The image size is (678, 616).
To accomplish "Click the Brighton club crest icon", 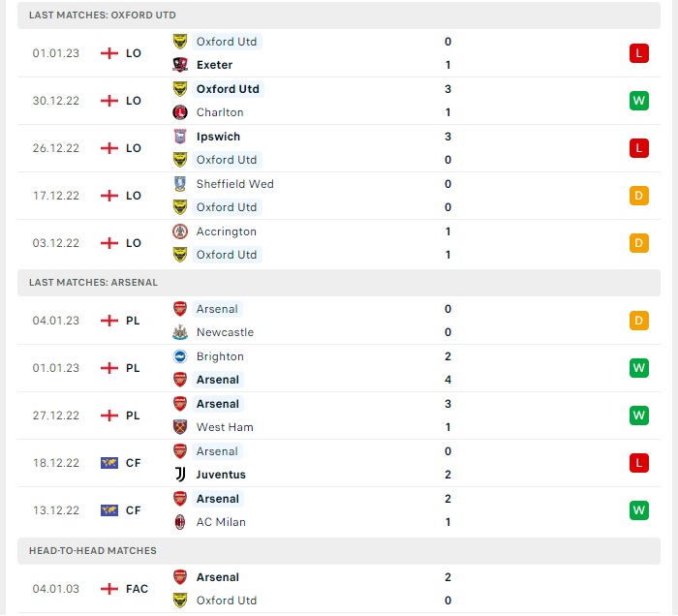I will coord(179,356).
